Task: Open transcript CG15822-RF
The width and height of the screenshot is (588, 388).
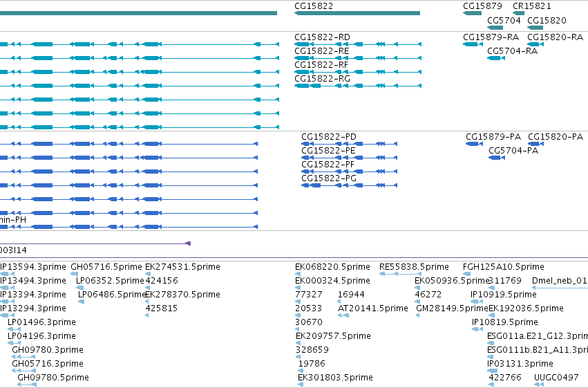Action: pyautogui.click(x=321, y=65)
